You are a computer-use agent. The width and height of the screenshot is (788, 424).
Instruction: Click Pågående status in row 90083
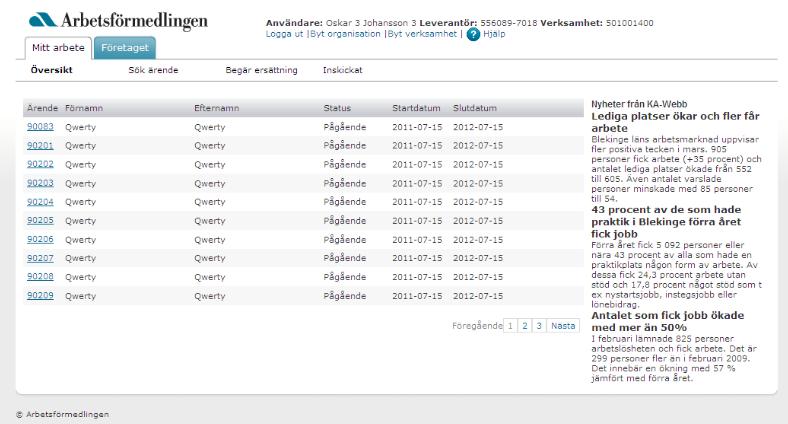(345, 127)
